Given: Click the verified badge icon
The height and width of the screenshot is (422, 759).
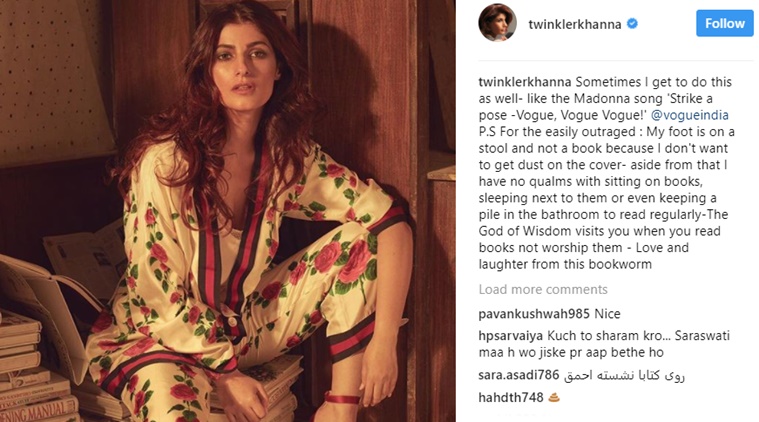Looking at the screenshot, I should (x=632, y=23).
